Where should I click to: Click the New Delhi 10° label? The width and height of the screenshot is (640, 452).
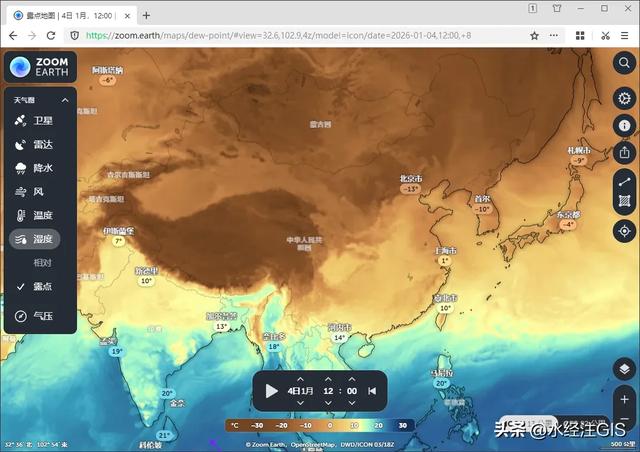pos(146,281)
